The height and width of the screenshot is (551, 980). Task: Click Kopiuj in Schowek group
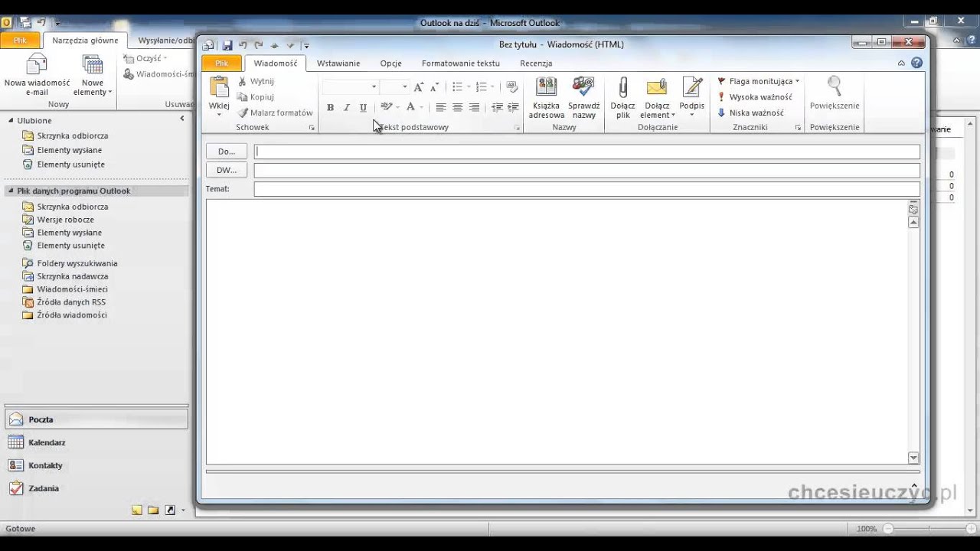[x=256, y=97]
